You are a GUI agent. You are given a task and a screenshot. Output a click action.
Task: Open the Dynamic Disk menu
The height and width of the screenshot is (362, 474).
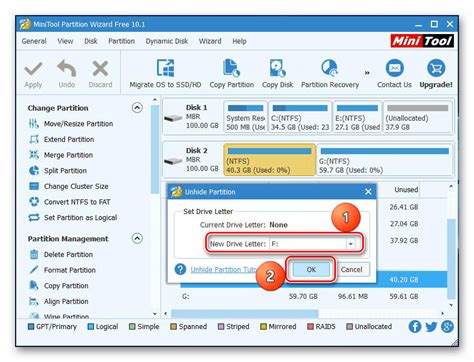167,41
